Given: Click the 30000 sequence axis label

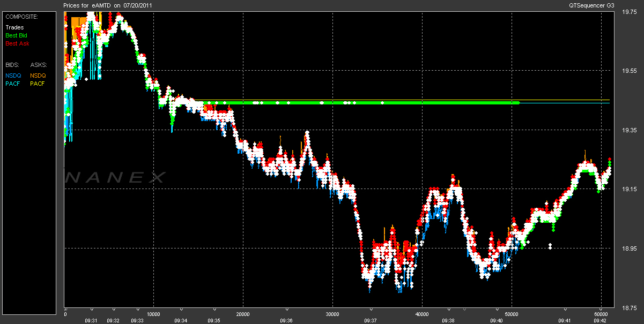Looking at the screenshot, I should tap(333, 314).
